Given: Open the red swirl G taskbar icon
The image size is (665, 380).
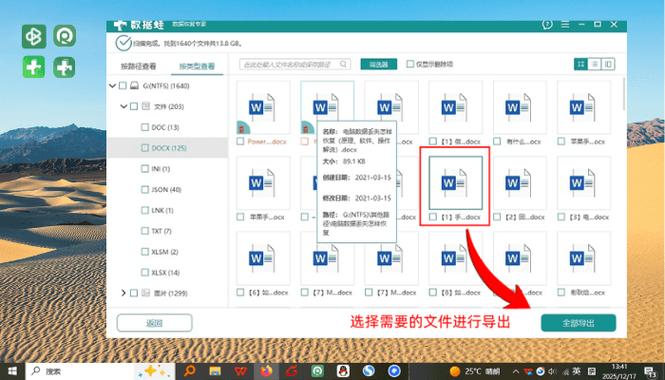Looking at the screenshot, I should [292, 371].
